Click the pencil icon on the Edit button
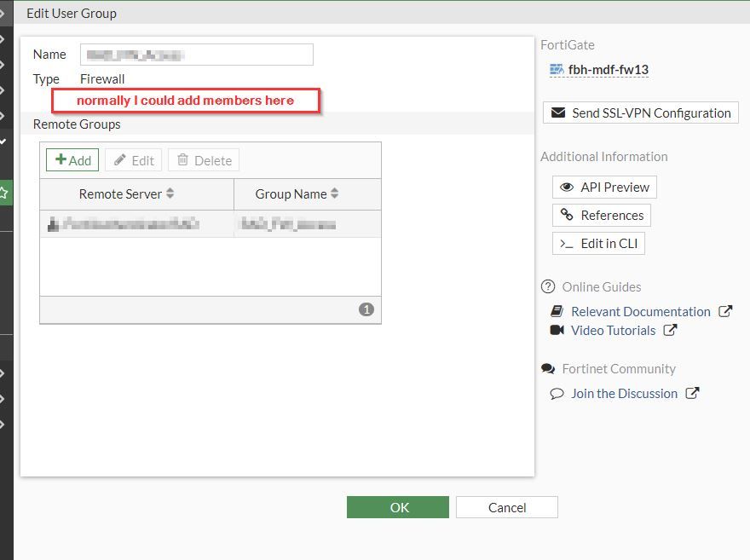750x560 pixels. click(x=120, y=159)
